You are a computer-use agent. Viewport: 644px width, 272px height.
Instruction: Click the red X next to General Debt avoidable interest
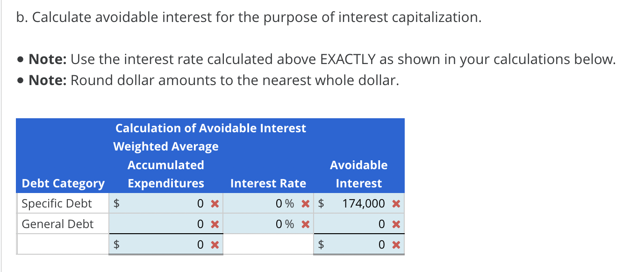point(396,224)
